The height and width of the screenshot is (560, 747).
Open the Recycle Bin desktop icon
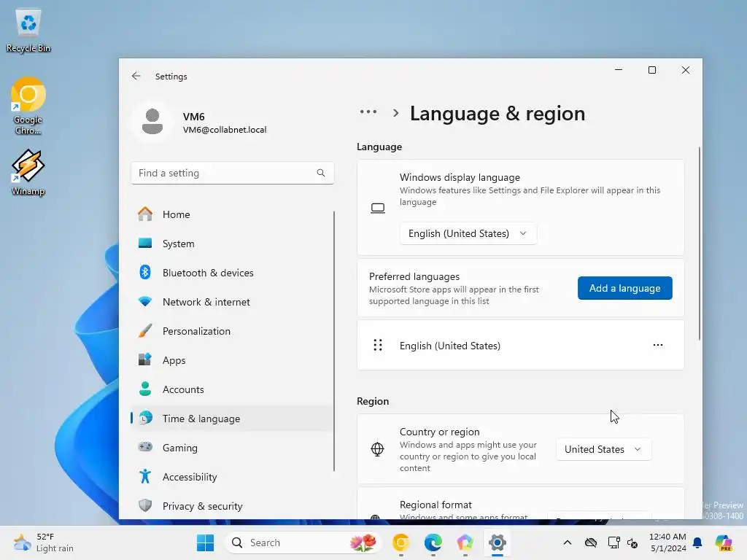(x=28, y=31)
